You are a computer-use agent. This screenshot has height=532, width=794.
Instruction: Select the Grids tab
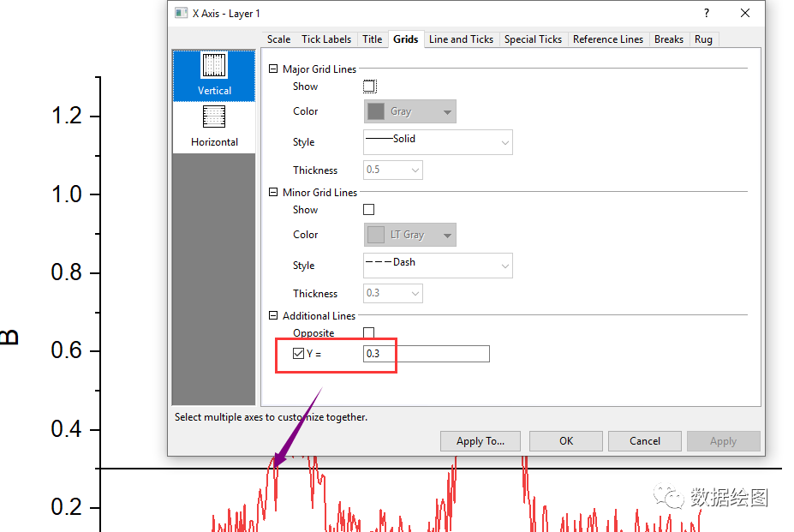pos(406,39)
